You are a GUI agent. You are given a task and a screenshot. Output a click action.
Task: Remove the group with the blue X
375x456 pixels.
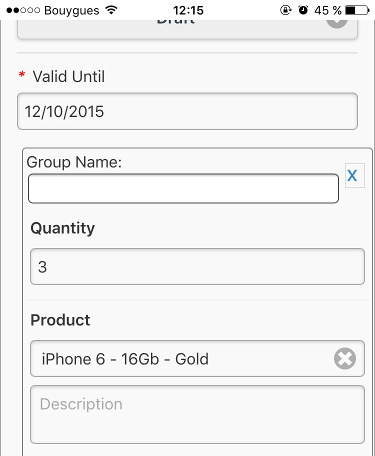pos(354,175)
